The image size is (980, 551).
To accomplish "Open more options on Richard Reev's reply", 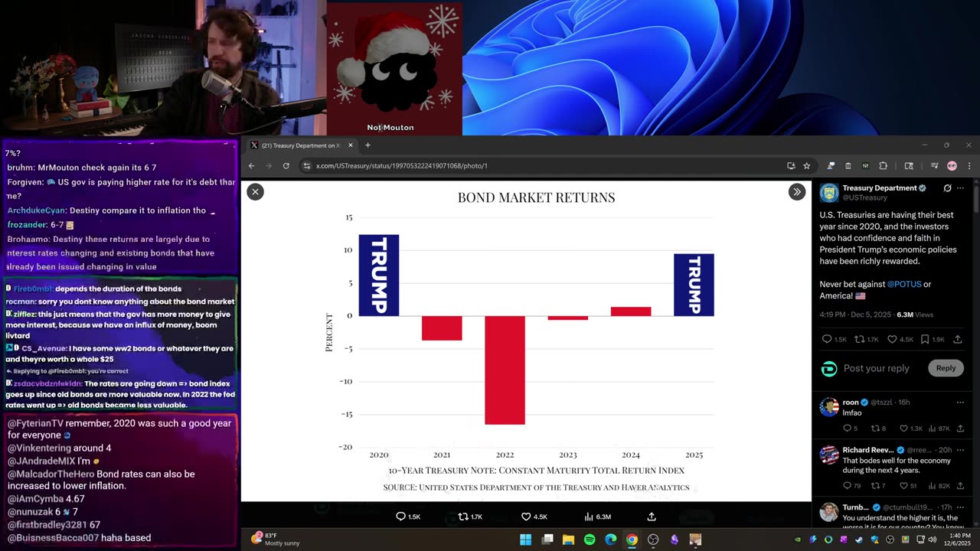I will click(x=960, y=450).
